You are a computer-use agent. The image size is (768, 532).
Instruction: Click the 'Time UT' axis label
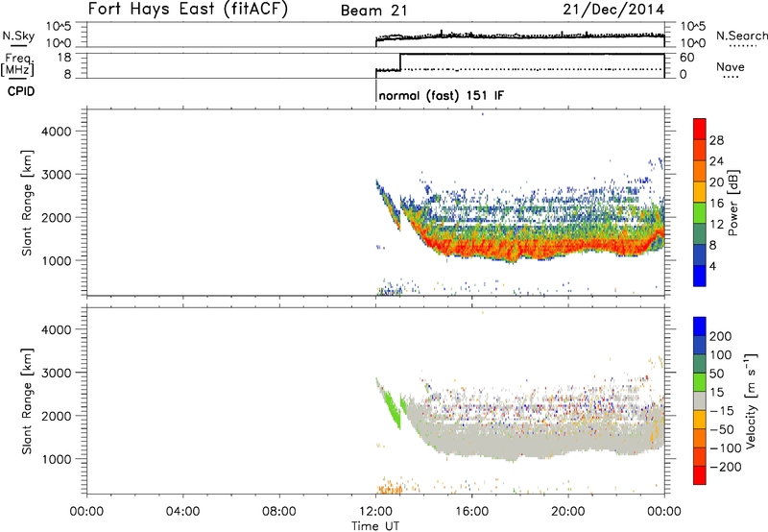click(375, 526)
